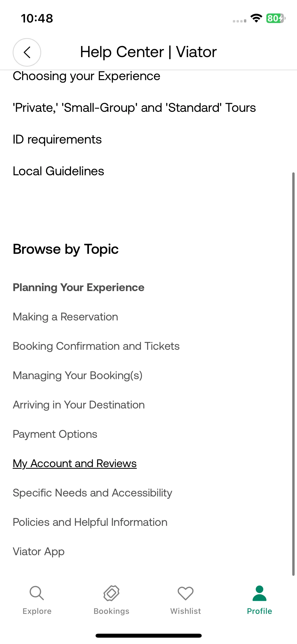Tap the battery indicator in status bar
This screenshot has width=297, height=644.
(x=276, y=18)
